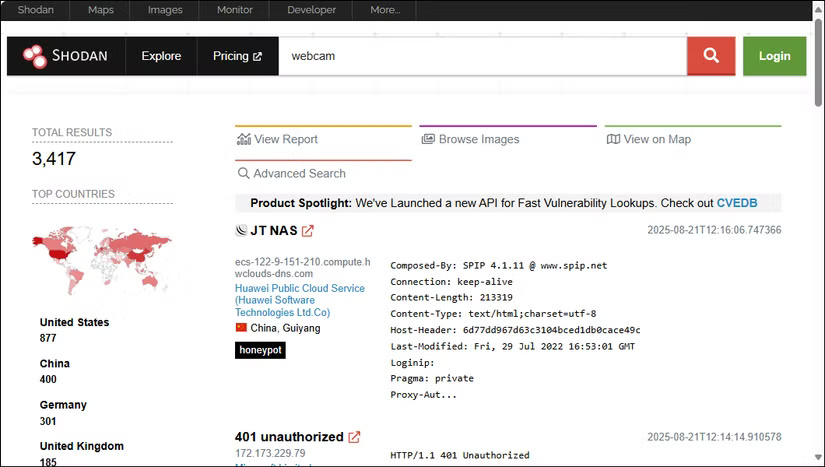Filter results by United States
825x467 pixels.
tap(75, 322)
